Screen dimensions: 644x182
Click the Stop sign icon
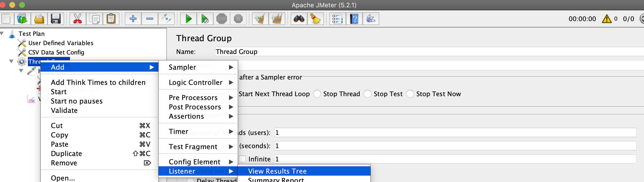(221, 19)
